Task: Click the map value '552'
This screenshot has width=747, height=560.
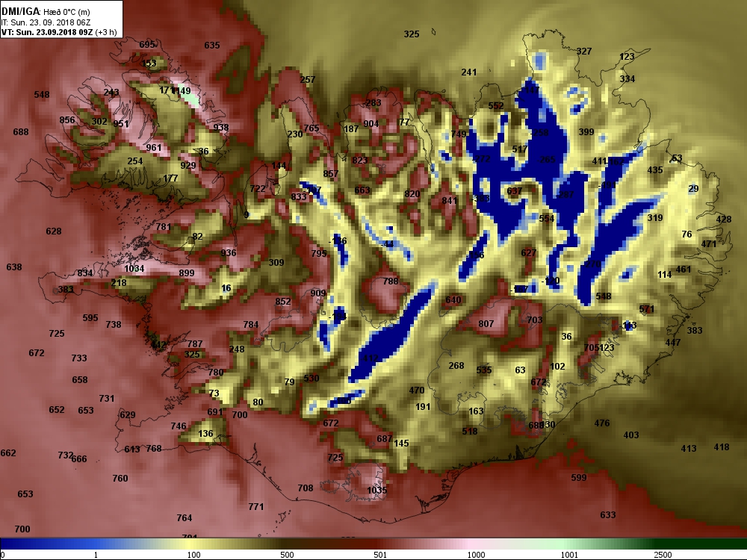Action: 496,106
